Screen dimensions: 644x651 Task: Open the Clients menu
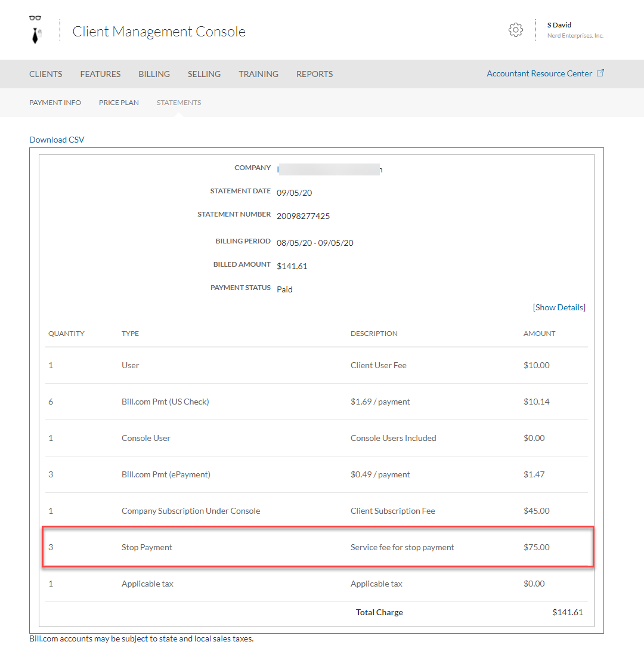46,74
